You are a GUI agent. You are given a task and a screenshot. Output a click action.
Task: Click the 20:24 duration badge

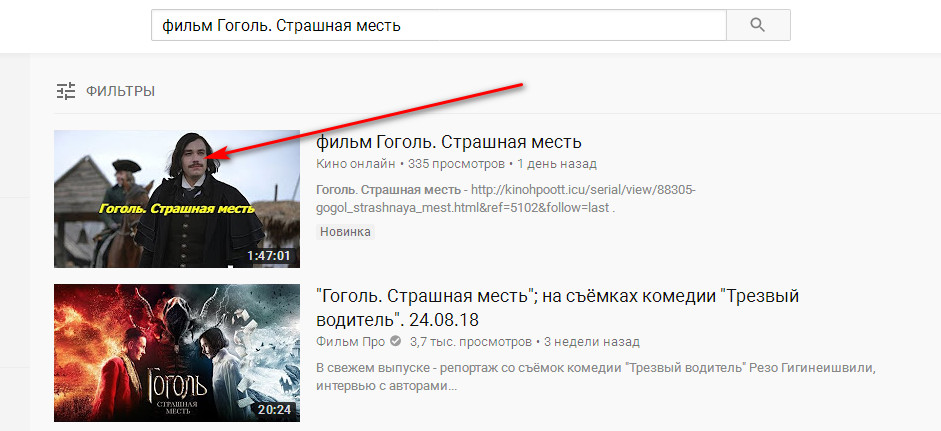click(x=274, y=411)
